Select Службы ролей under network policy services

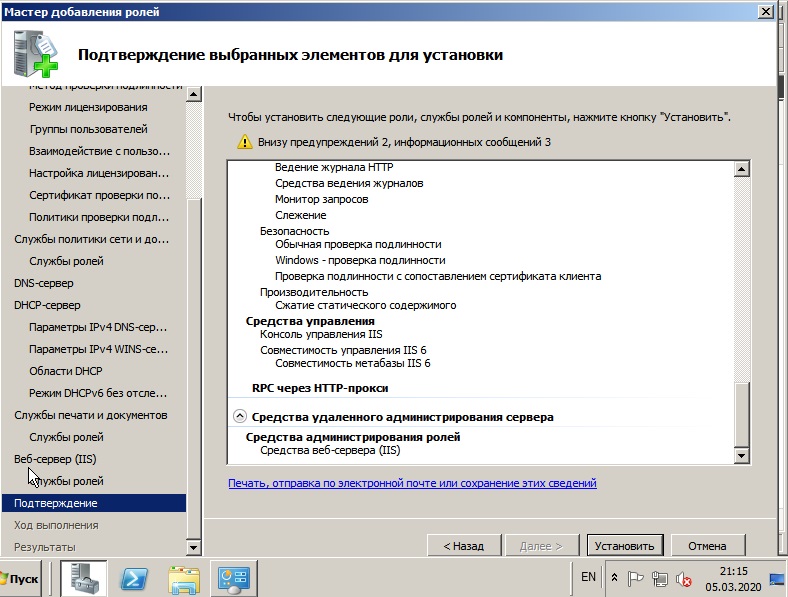pos(66,261)
